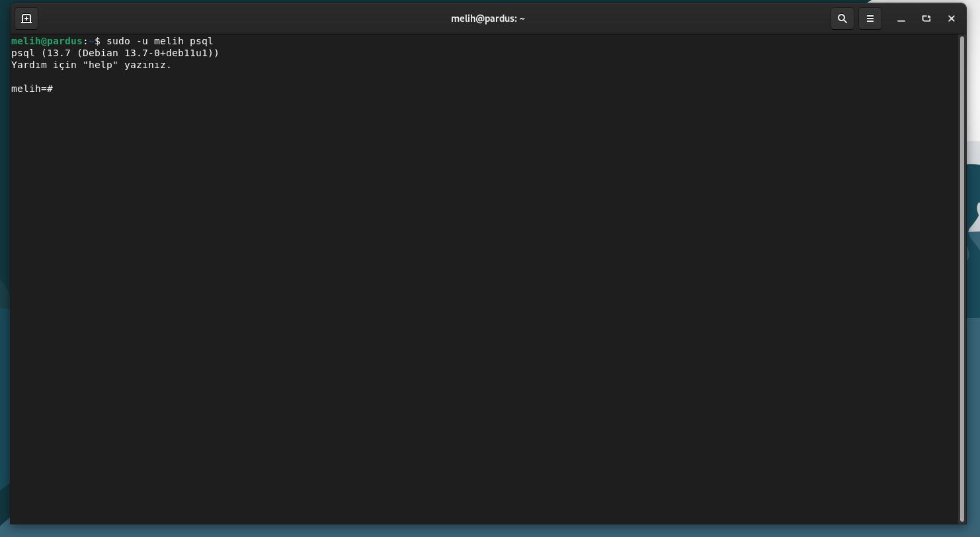Image resolution: width=980 pixels, height=537 pixels.
Task: Open the hamburger menu
Action: click(870, 19)
